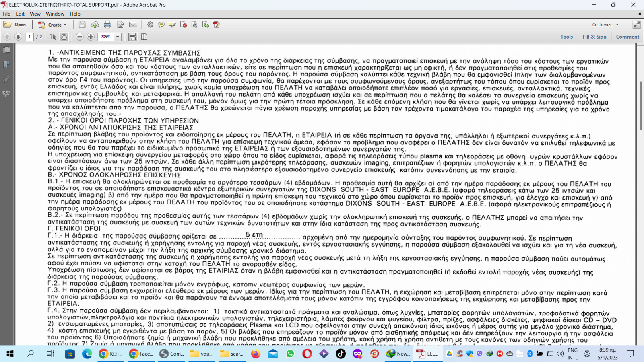Show the Page Thumbnails panel
The image size is (644, 362).
pos(6,50)
